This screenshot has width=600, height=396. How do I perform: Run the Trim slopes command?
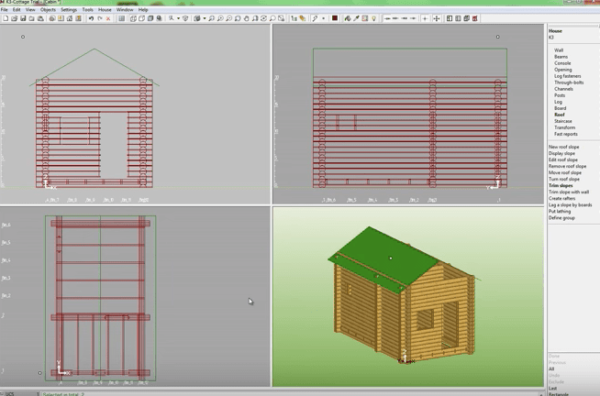click(561, 186)
